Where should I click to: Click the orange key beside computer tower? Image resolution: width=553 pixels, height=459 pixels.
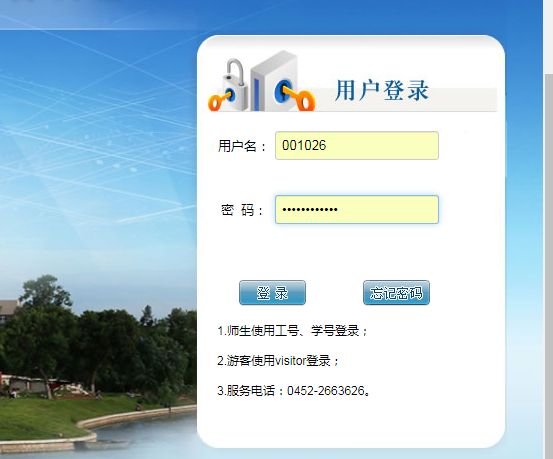298,97
